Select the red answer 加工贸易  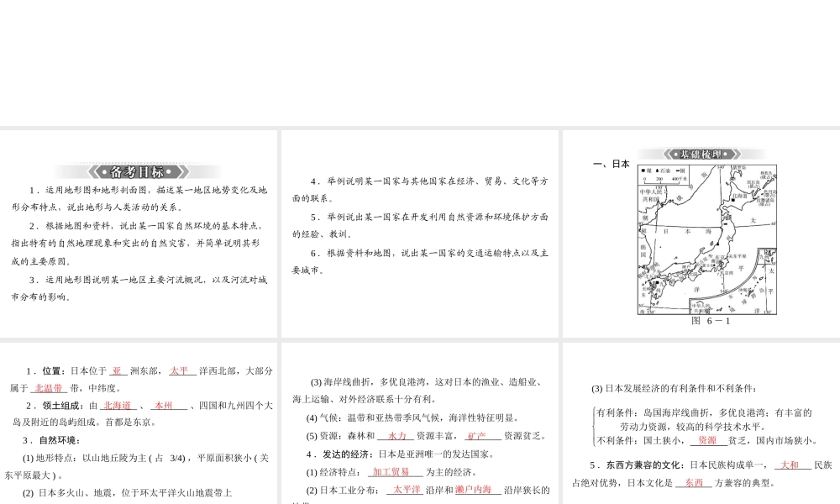click(391, 472)
